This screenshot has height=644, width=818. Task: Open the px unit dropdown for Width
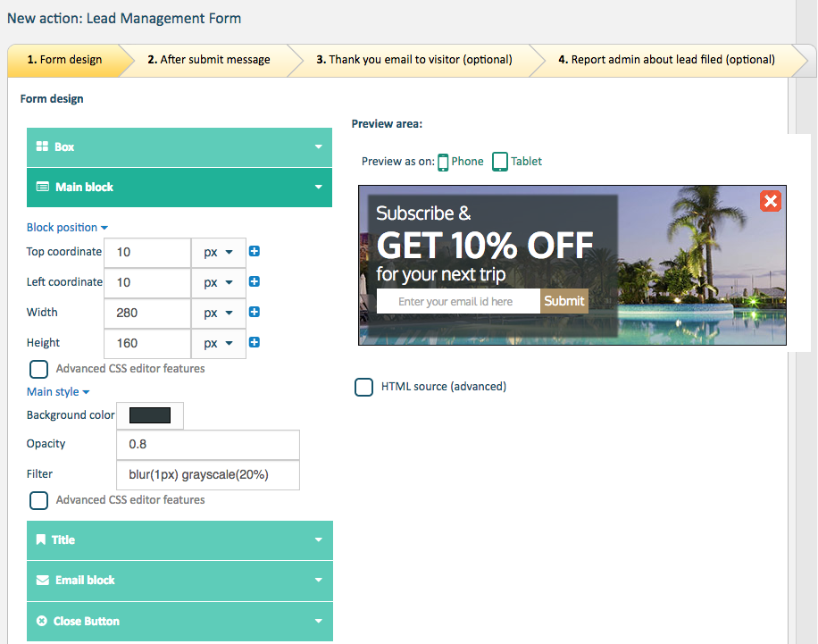[x=218, y=313]
